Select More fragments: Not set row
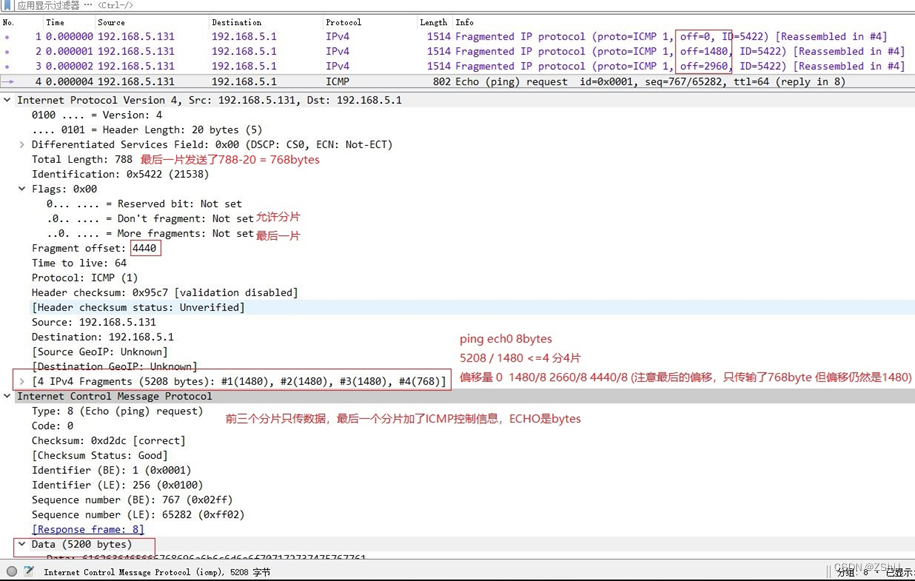Viewport: 915px width, 581px height. [150, 233]
